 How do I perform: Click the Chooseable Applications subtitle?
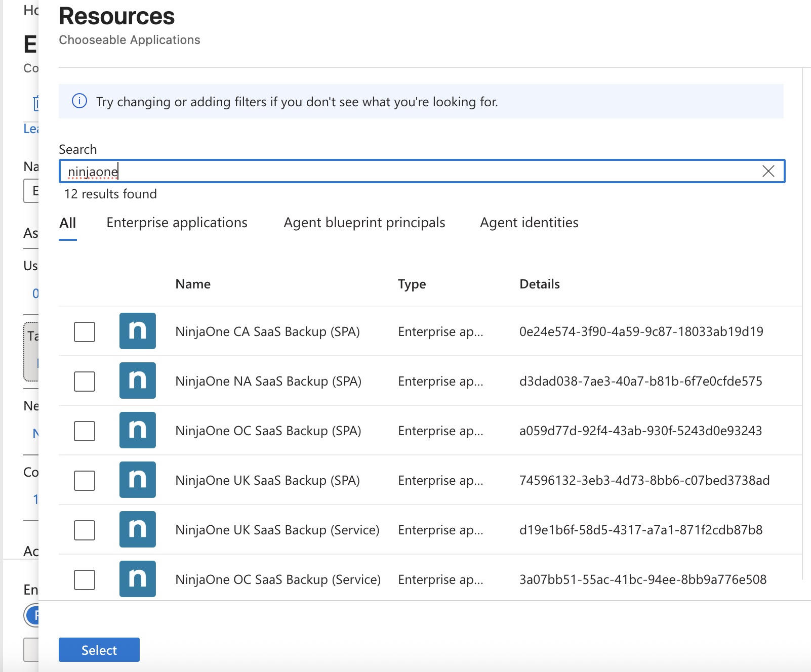tap(130, 40)
